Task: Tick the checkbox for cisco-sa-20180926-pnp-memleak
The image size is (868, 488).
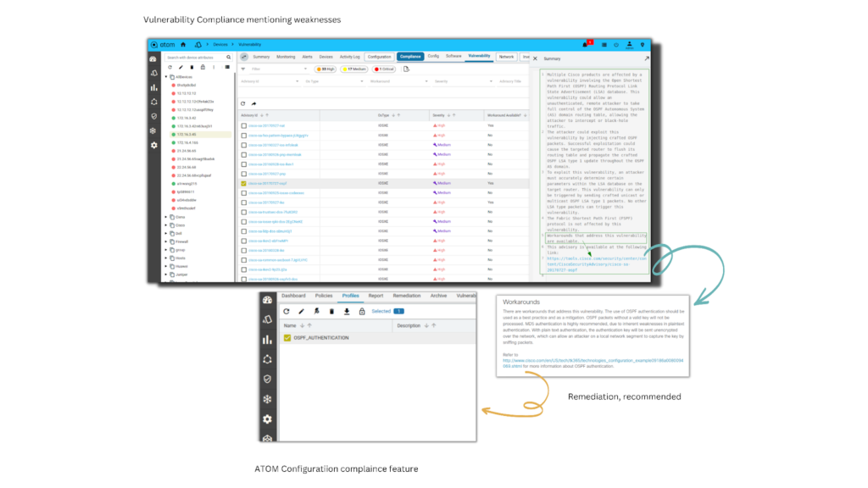Action: (243, 154)
